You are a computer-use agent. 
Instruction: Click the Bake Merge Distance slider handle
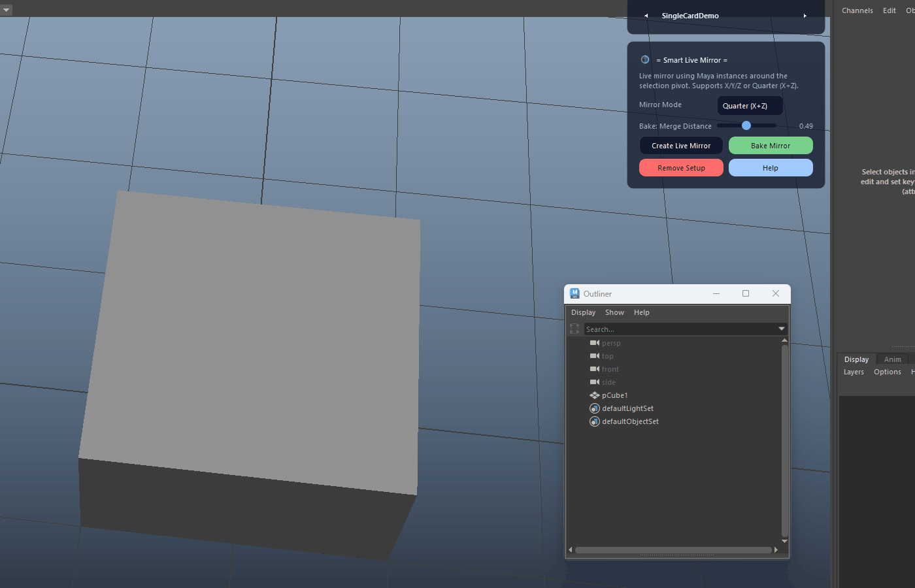(x=746, y=125)
